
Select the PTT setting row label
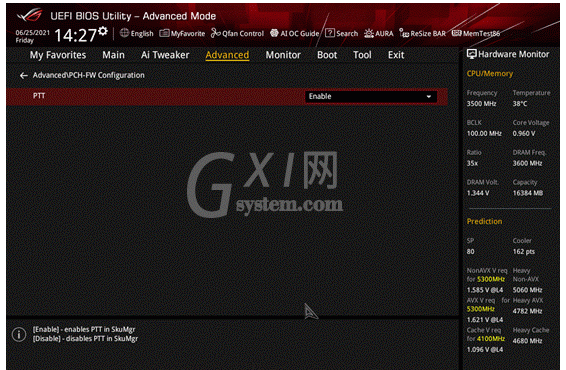(39, 96)
